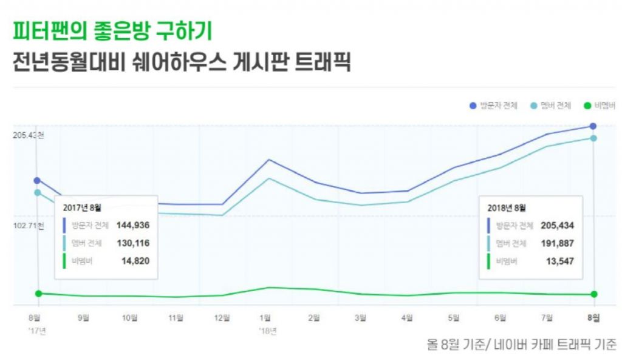
Task: Click the teal 멤버 전체 legend dot
Action: point(533,106)
